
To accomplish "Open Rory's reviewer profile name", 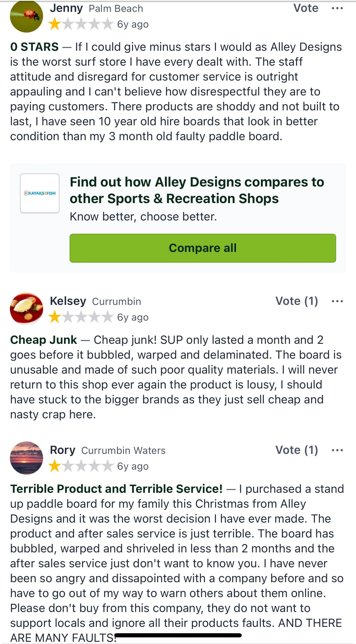I will click(63, 450).
